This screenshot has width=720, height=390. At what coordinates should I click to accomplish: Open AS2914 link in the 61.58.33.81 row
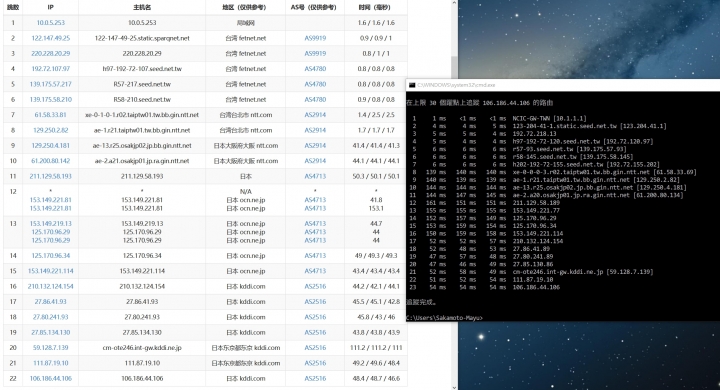coord(315,115)
